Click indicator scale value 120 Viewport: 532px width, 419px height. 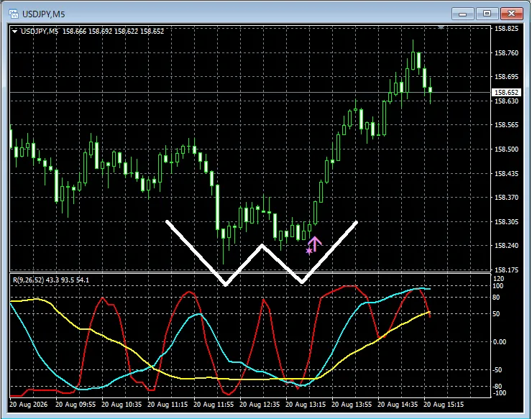pos(498,279)
